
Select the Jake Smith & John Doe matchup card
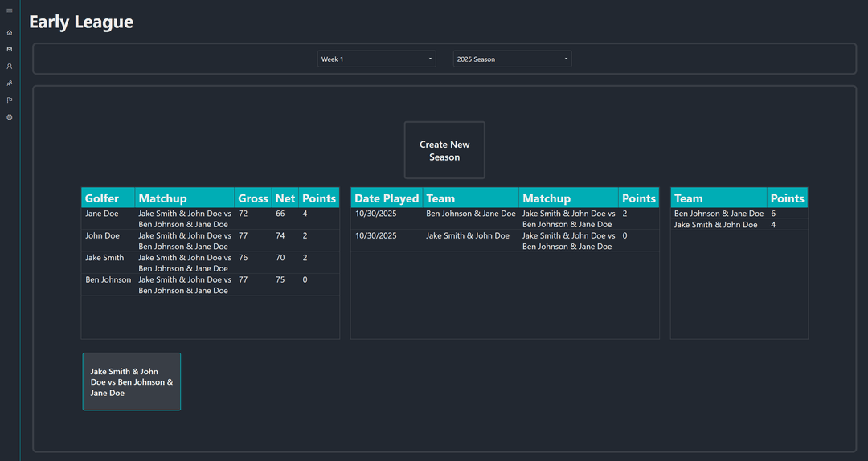[x=132, y=382]
